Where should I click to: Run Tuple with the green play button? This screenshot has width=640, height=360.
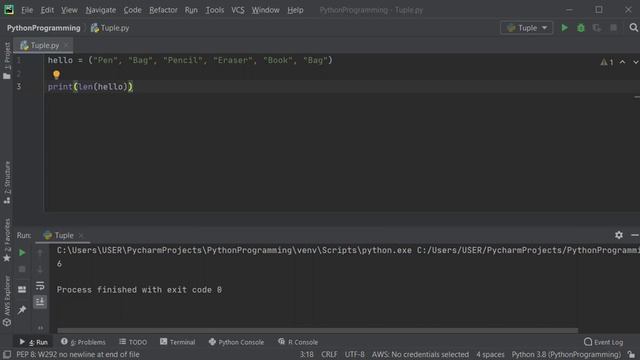click(564, 28)
